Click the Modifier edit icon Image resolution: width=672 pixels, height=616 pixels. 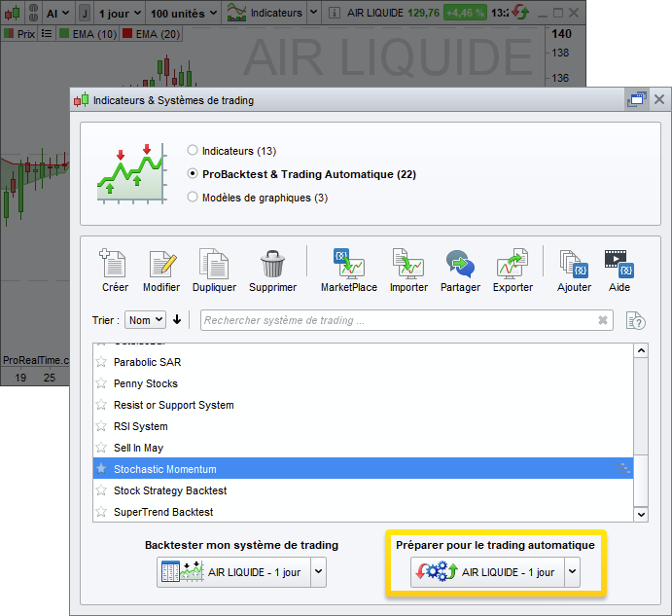(162, 264)
